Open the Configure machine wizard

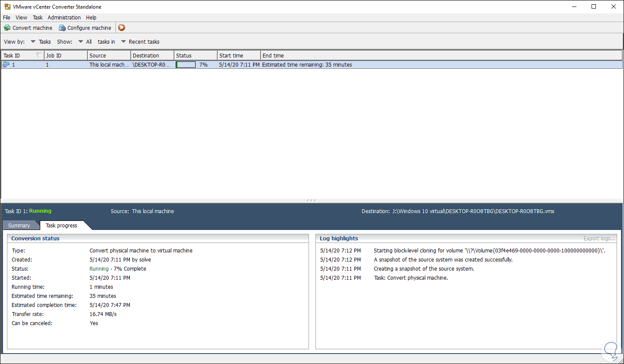point(85,28)
